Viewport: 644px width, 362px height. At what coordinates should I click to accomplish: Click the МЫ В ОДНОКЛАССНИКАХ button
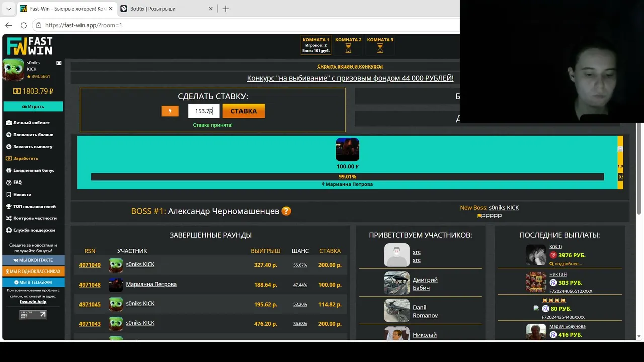click(x=33, y=271)
